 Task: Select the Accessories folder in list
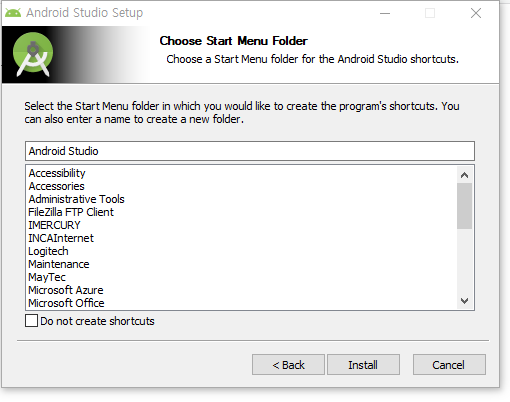[57, 186]
